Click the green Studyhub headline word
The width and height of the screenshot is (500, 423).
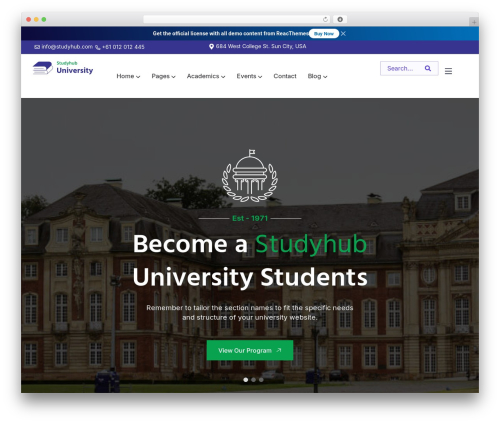(311, 244)
